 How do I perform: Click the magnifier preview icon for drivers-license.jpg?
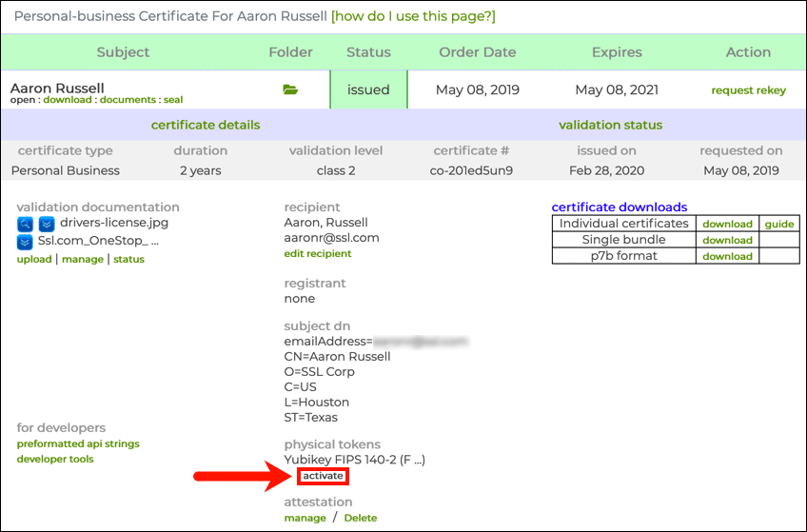pyautogui.click(x=26, y=225)
